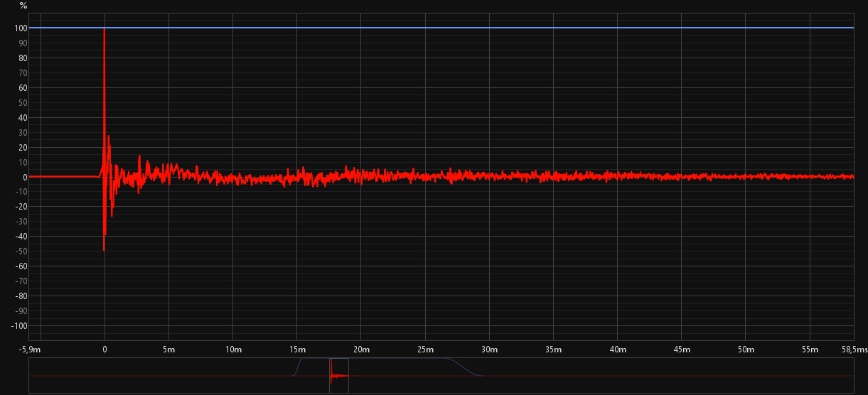This screenshot has width=868, height=395.
Task: Click the 20m time axis label
Action: tap(360, 350)
